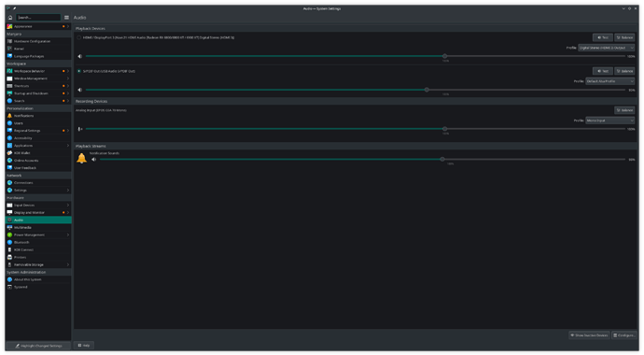Expand the Search category in Workspace
The image size is (644, 355).
(38, 101)
